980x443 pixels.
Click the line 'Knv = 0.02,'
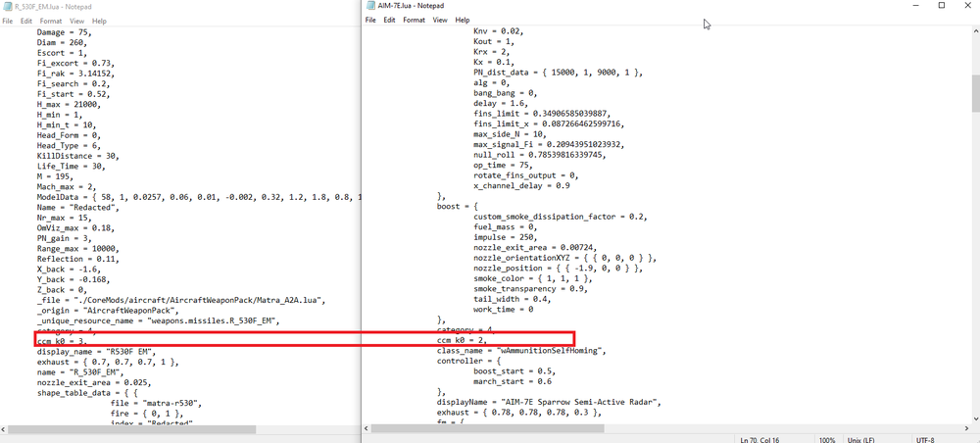point(499,31)
